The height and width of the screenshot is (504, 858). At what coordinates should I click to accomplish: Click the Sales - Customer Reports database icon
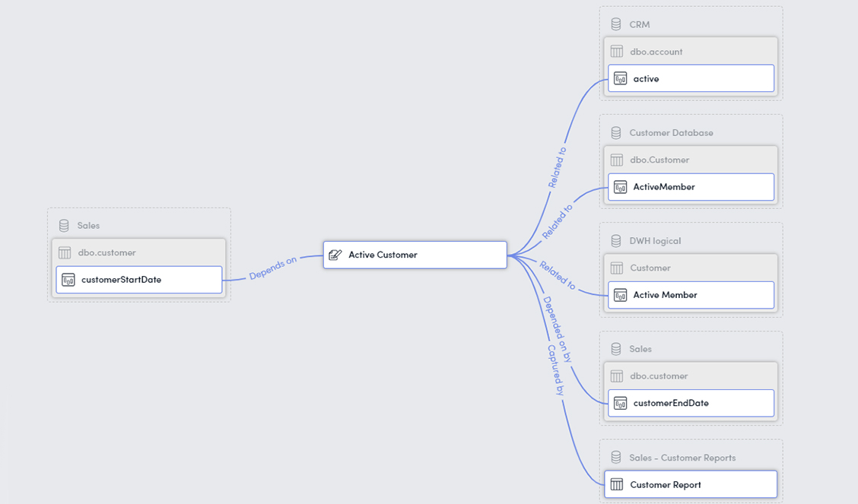[616, 458]
